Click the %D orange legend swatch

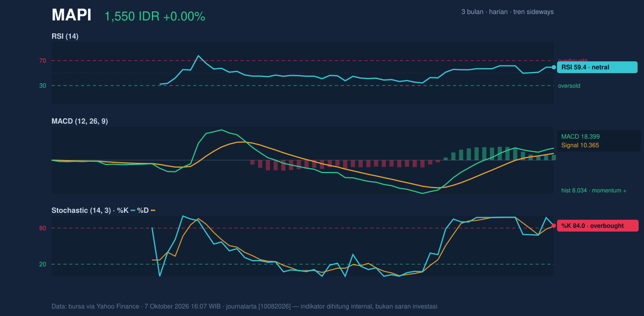(153, 210)
